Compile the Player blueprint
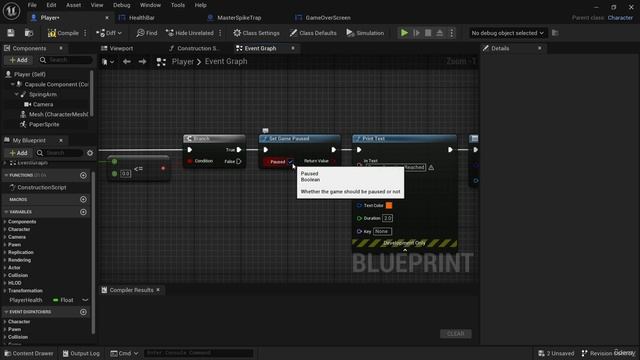Screen dimensions: 640x360 63,33
